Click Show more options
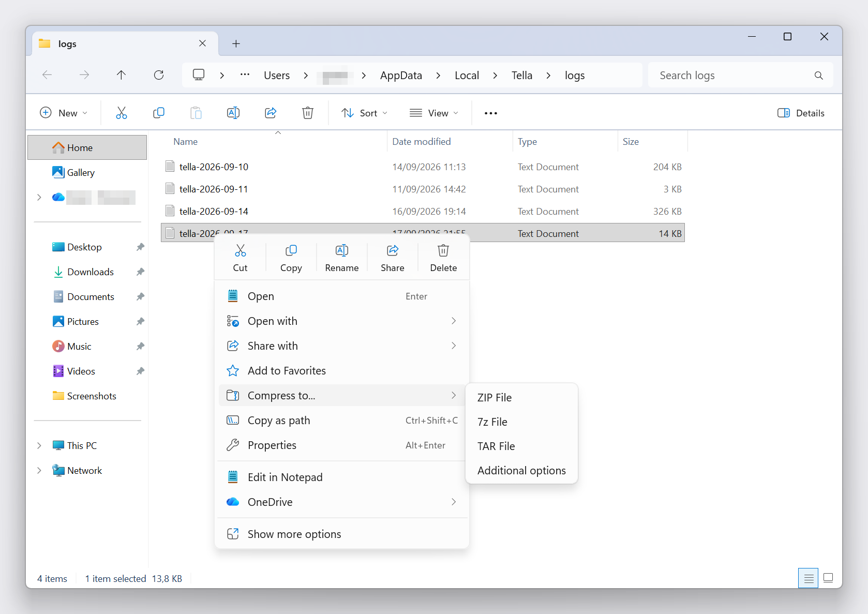 [342, 534]
